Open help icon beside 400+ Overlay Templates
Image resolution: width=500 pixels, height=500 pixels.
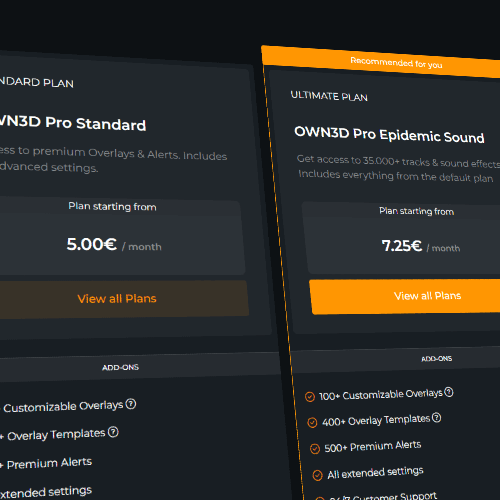(436, 417)
